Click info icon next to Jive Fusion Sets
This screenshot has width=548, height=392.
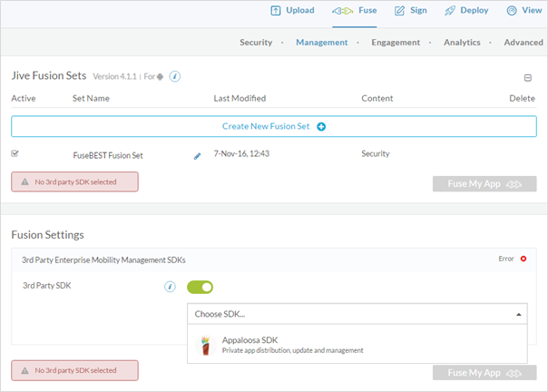pos(175,76)
